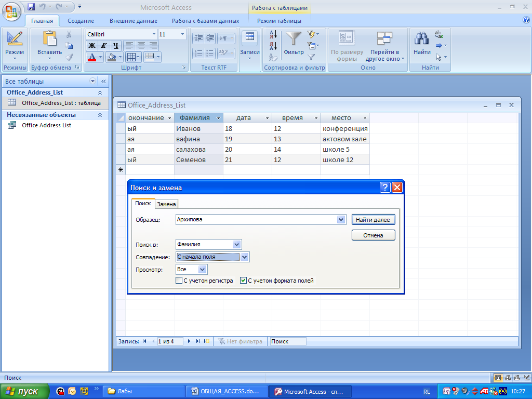Align text left

[129, 46]
